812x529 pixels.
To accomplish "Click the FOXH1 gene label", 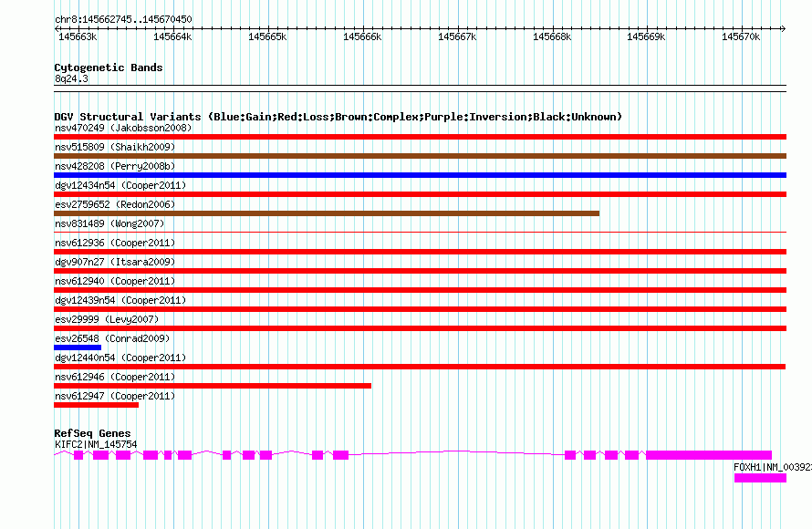I will [x=773, y=467].
